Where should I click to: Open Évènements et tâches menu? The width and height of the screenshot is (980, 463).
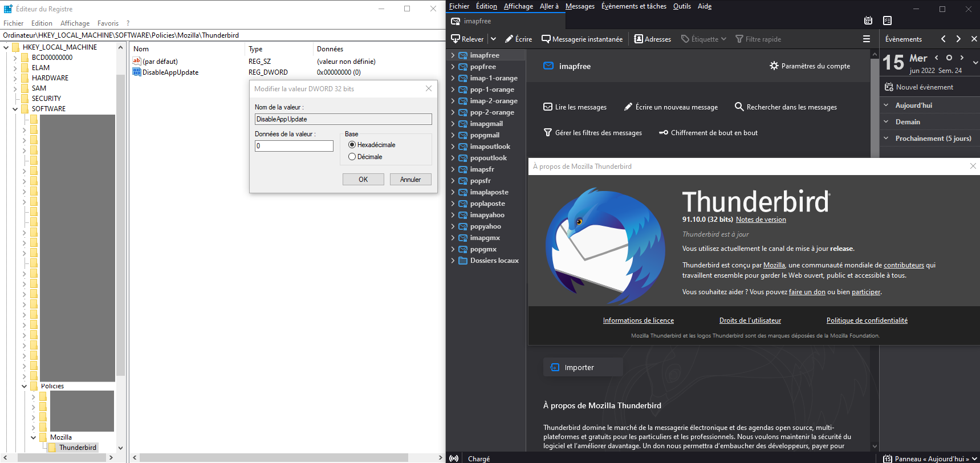634,6
